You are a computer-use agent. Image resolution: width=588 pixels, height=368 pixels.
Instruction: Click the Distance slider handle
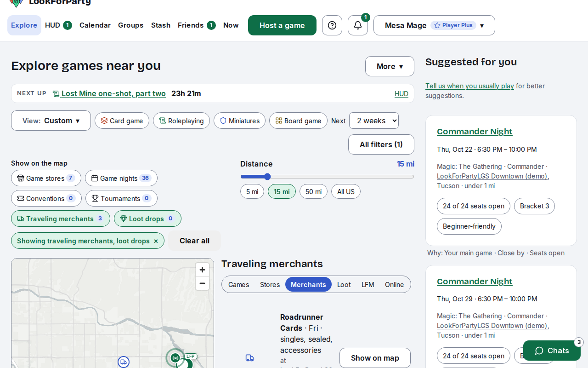267,177
